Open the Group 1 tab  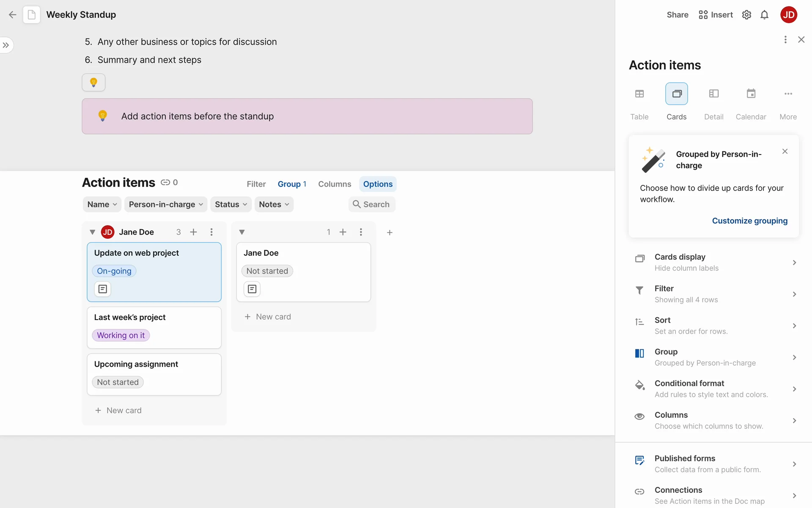pyautogui.click(x=292, y=184)
